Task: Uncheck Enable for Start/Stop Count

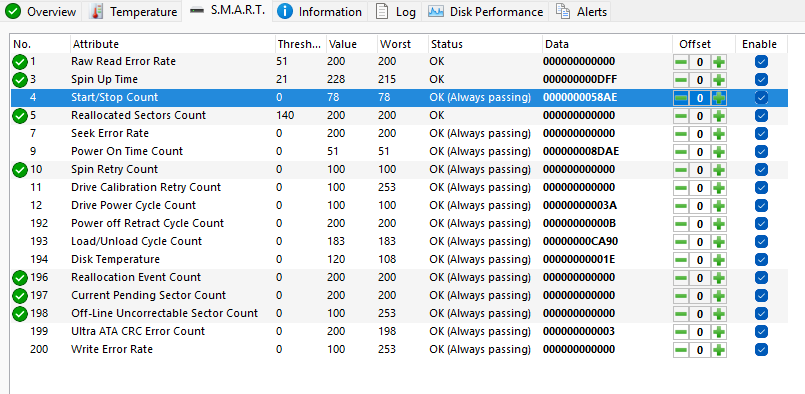Action: pos(761,98)
